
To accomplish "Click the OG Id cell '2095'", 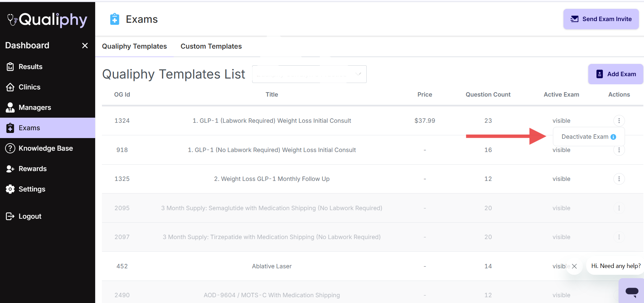I will tap(122, 208).
